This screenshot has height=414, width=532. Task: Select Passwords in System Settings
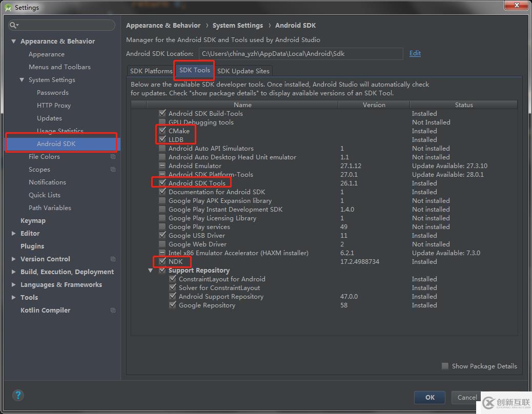pos(53,93)
